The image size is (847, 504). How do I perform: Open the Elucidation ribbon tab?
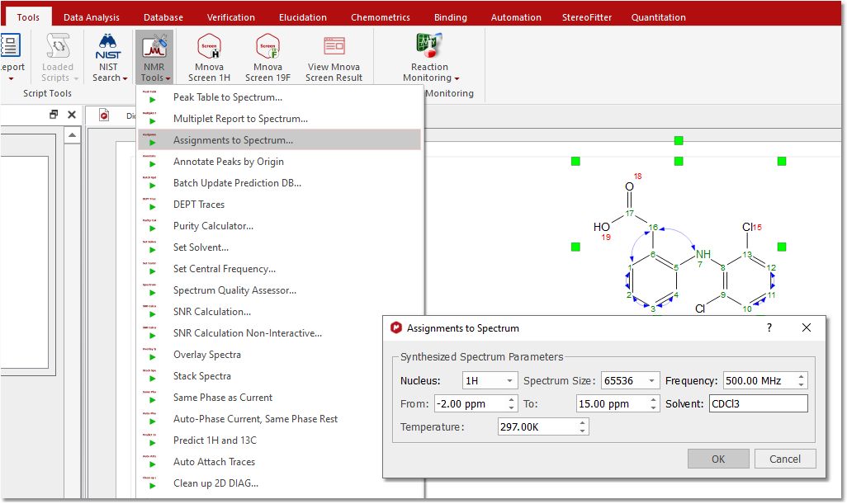click(x=302, y=17)
